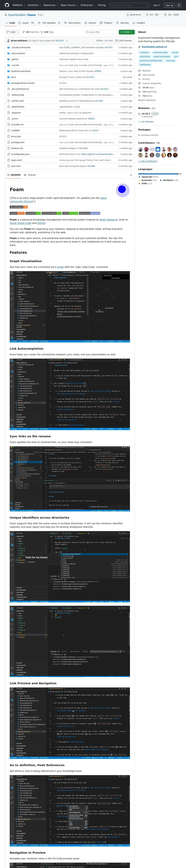
Task: Click the View license scale icon
Action: [x=139, y=75]
